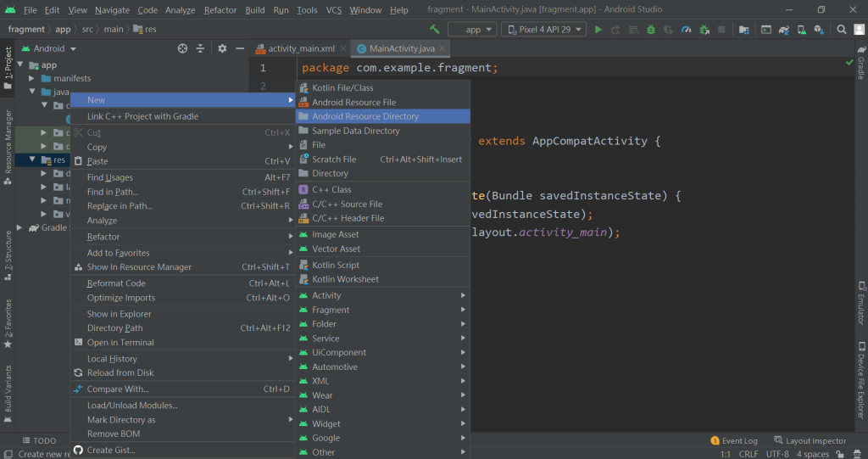Screen dimensions: 868x459
Task: Collapse the app module tree node
Action: click(x=20, y=64)
